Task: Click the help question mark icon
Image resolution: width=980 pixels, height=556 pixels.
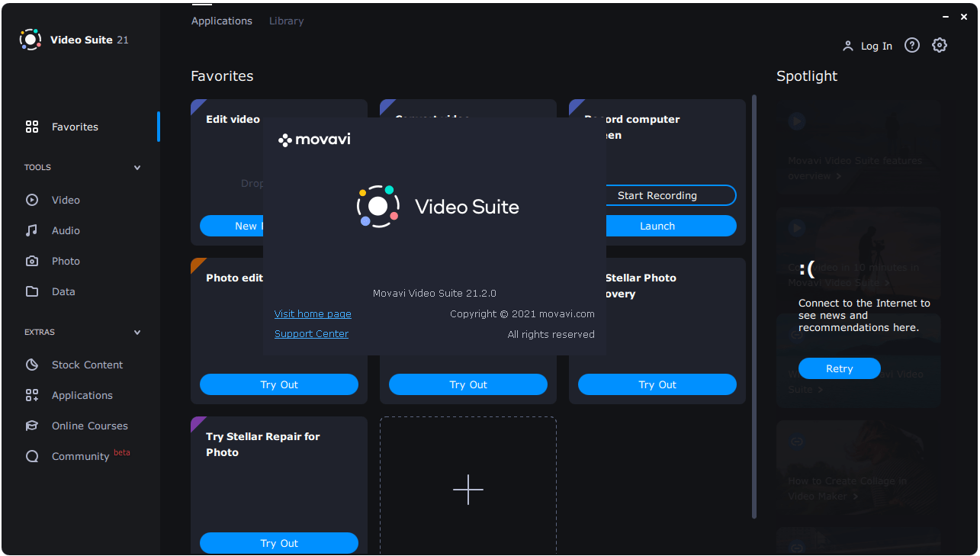Action: pyautogui.click(x=912, y=46)
